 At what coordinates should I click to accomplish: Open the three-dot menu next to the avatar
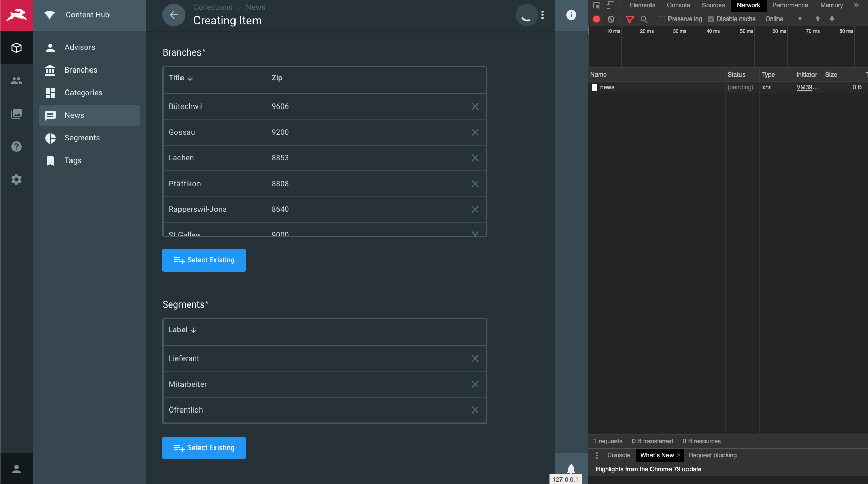coord(543,15)
